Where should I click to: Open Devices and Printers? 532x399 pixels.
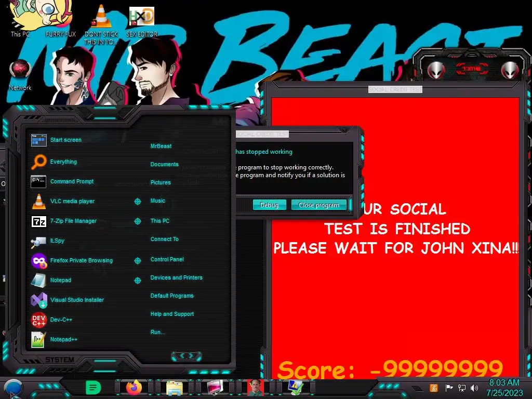coord(177,277)
